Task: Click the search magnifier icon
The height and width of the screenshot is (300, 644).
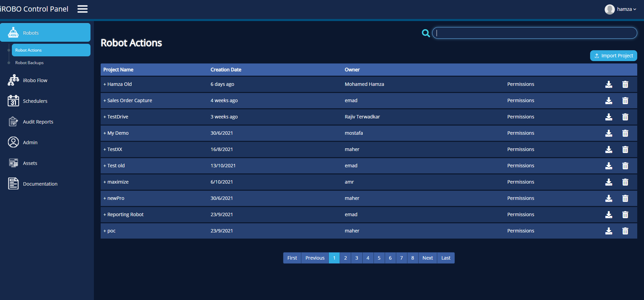Action: point(426,33)
